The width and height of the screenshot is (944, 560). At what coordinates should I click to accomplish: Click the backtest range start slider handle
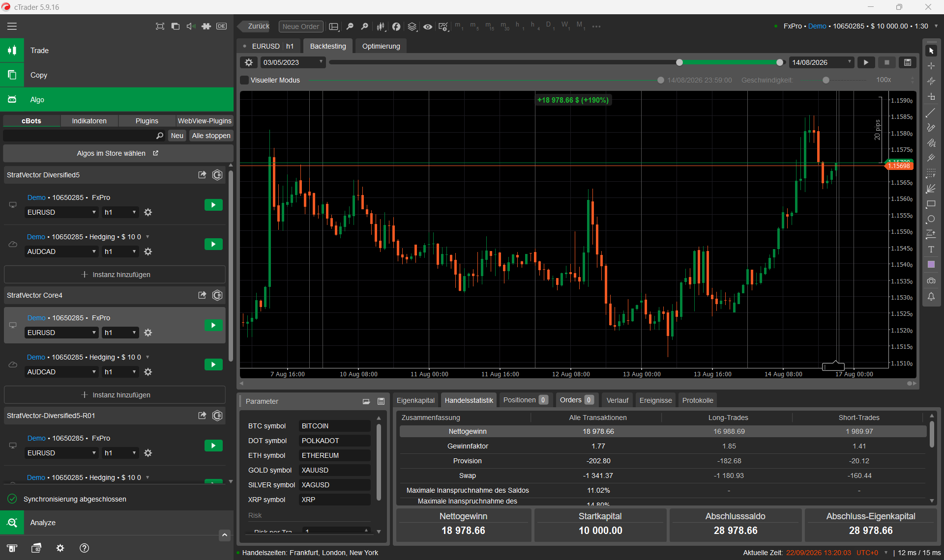tap(679, 62)
